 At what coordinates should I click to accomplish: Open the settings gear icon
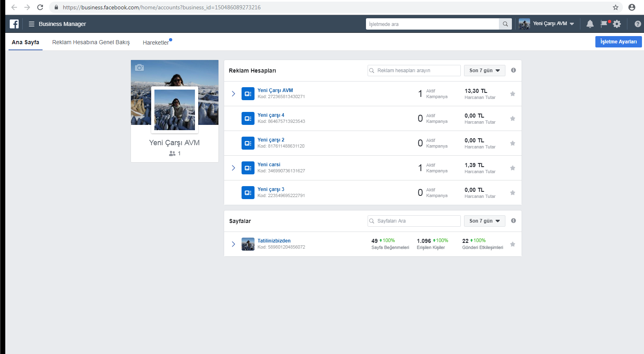click(617, 24)
